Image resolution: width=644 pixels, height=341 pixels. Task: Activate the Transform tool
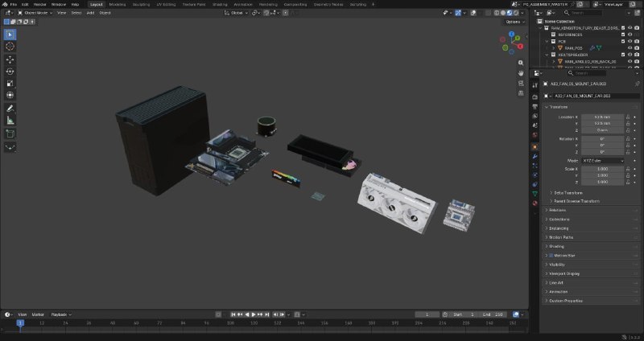pos(10,95)
